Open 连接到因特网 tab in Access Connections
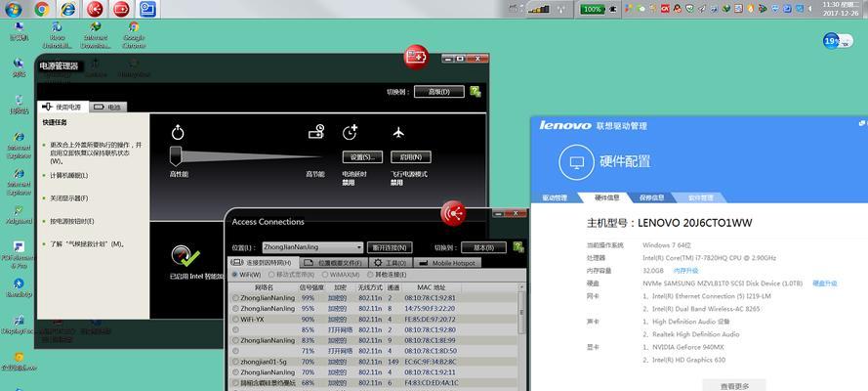This screenshot has height=391, width=868. click(x=263, y=263)
